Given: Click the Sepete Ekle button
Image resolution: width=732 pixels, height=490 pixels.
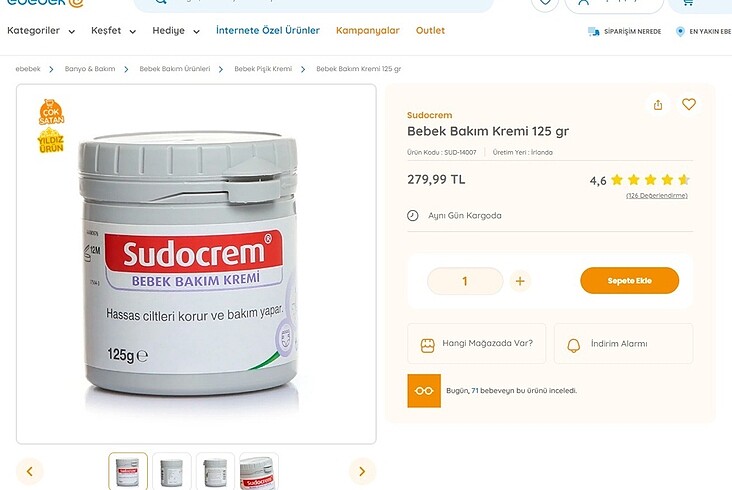Looking at the screenshot, I should [629, 280].
